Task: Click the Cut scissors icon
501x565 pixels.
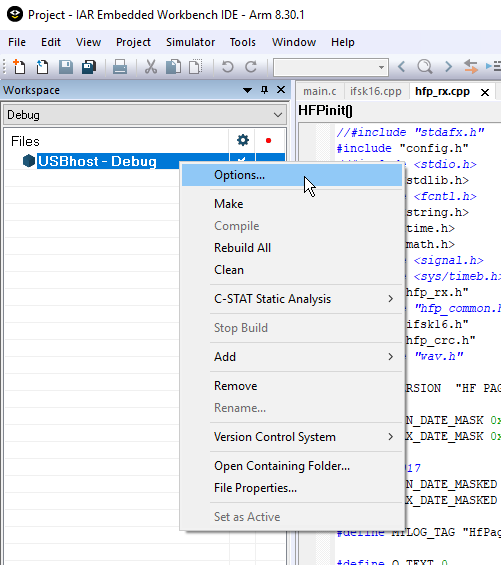Action: [x=151, y=67]
